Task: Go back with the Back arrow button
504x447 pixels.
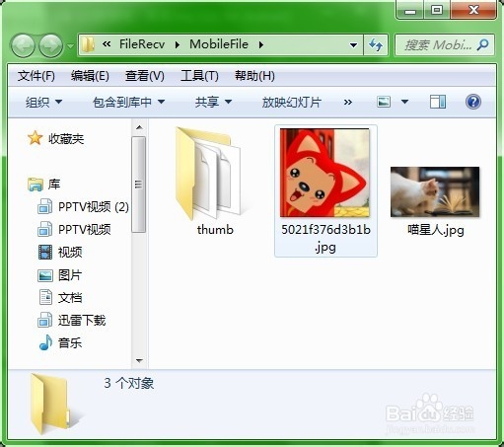Action: coord(23,45)
